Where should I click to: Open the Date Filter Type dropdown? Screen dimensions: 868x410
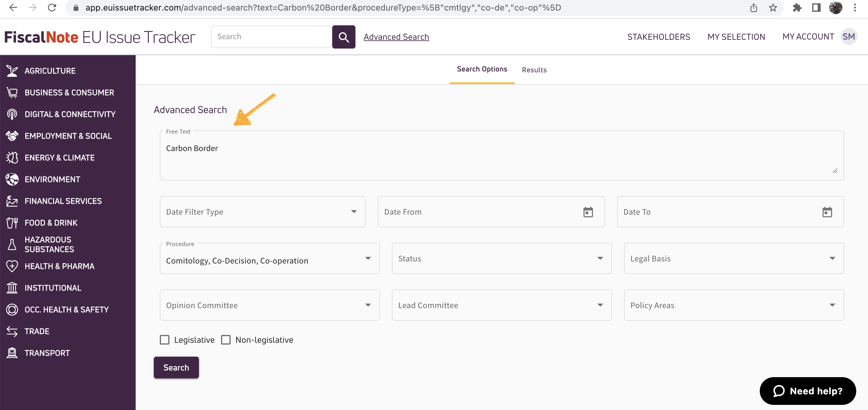pos(263,212)
